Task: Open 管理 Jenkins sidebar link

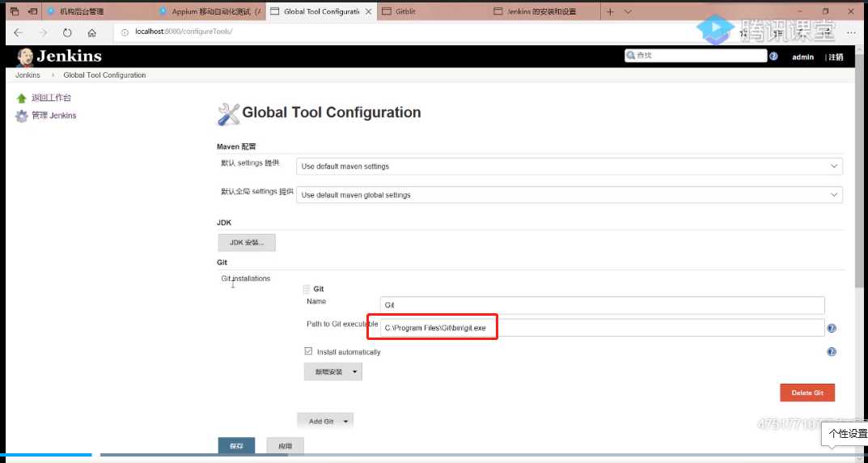Action: coord(53,116)
